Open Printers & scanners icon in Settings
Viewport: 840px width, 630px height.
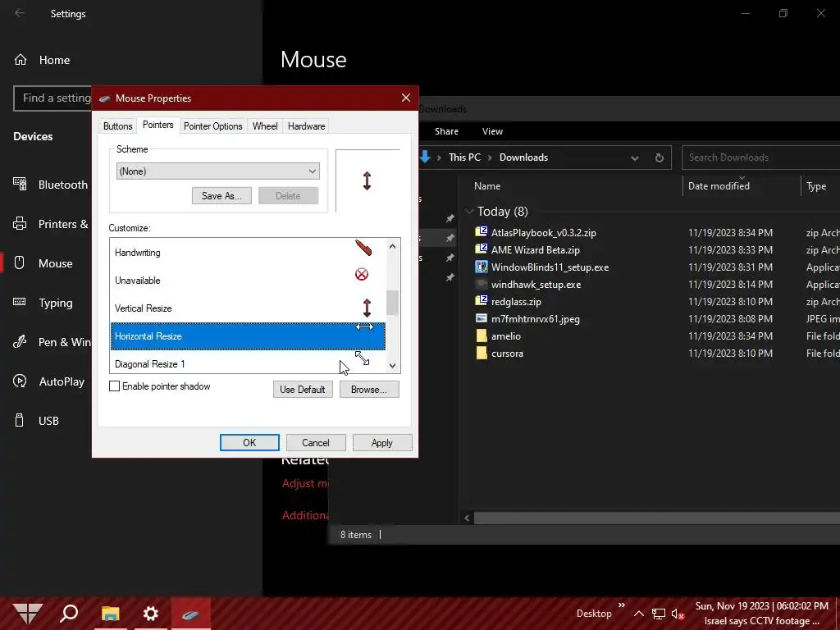pos(20,223)
